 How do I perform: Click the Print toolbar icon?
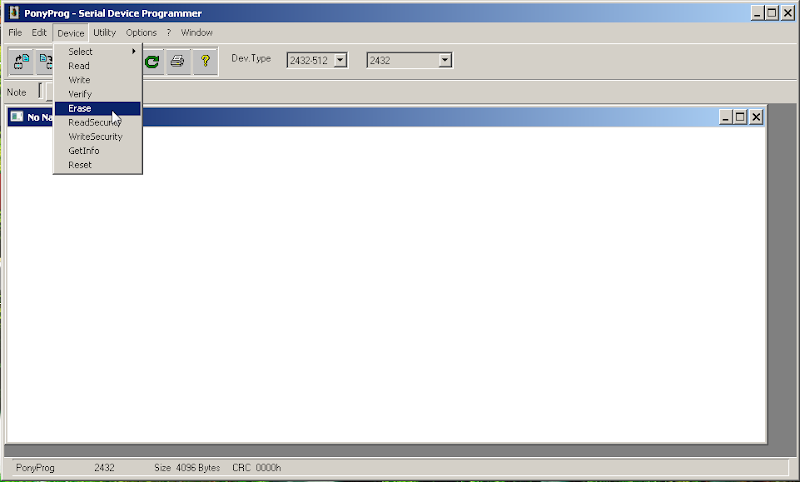[178, 62]
